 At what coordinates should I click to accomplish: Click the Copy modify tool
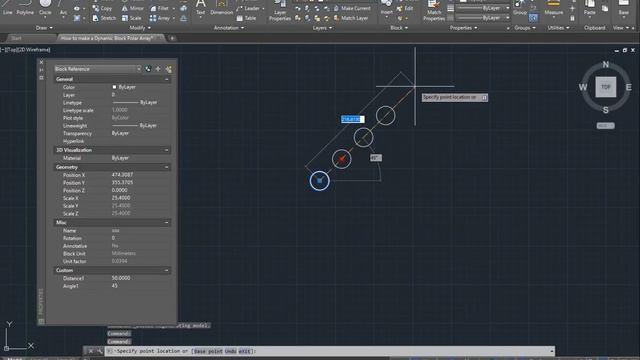coord(102,8)
